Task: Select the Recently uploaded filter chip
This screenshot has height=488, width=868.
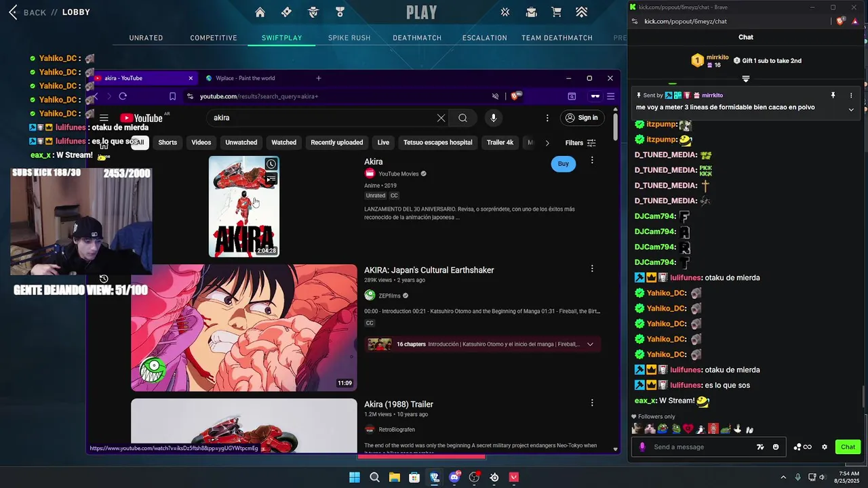Action: click(337, 142)
